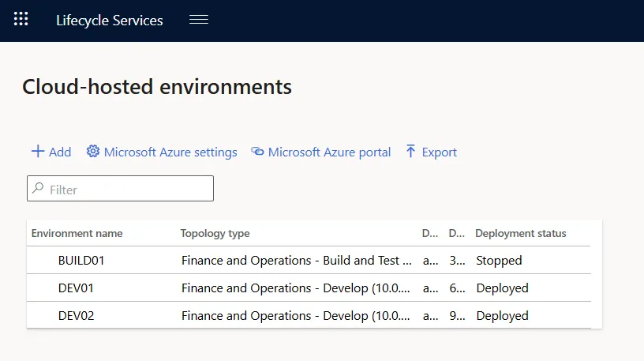Select the BUILD01 environment row
Viewport: 644px width, 361px height.
309,260
